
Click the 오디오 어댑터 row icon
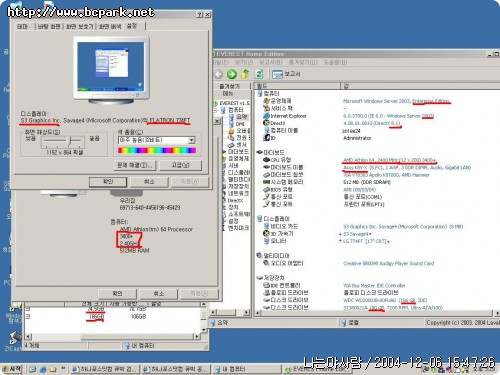(x=266, y=263)
